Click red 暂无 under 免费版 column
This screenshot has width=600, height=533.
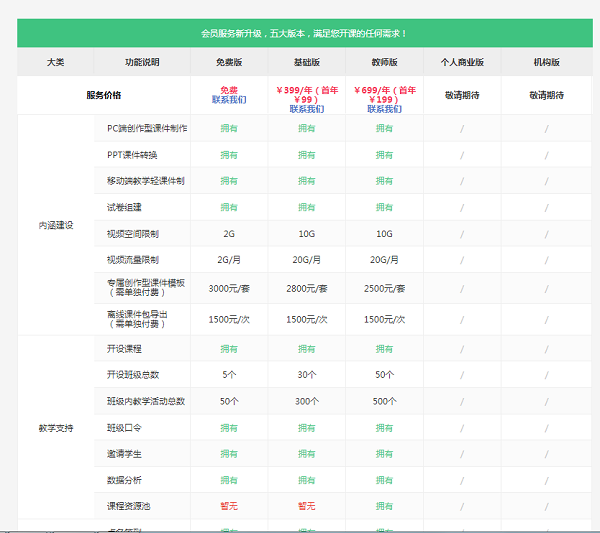[x=229, y=506]
